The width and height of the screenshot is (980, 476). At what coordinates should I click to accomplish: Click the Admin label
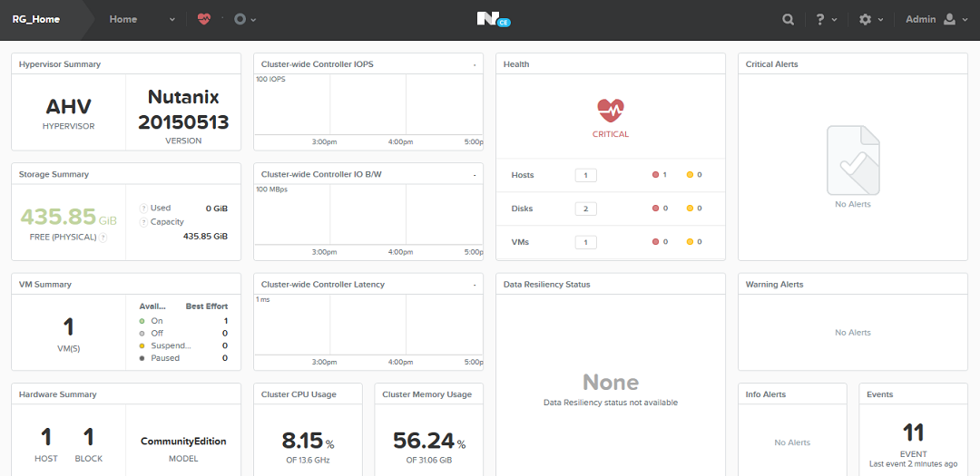(x=921, y=19)
